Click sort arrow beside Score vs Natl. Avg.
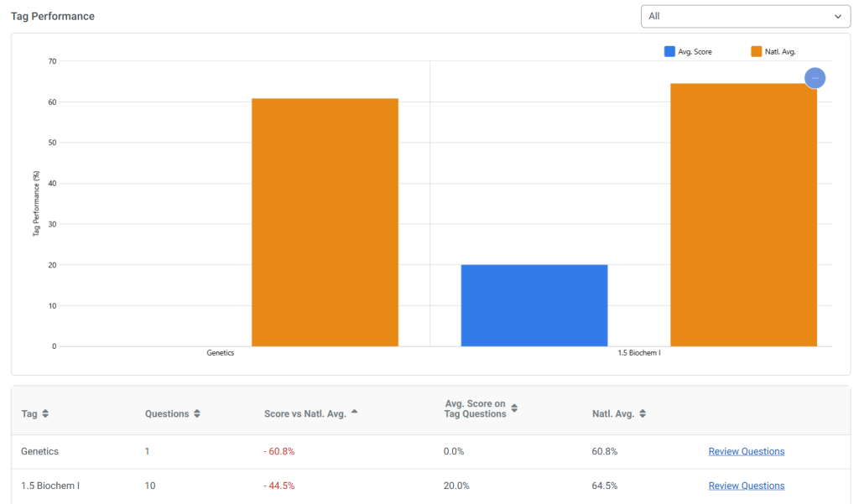This screenshot has height=504, width=859. pos(354,412)
